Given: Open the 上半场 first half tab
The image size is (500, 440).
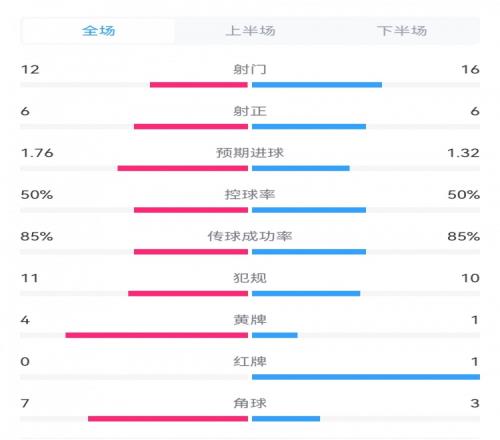Looking at the screenshot, I should pyautogui.click(x=250, y=31).
